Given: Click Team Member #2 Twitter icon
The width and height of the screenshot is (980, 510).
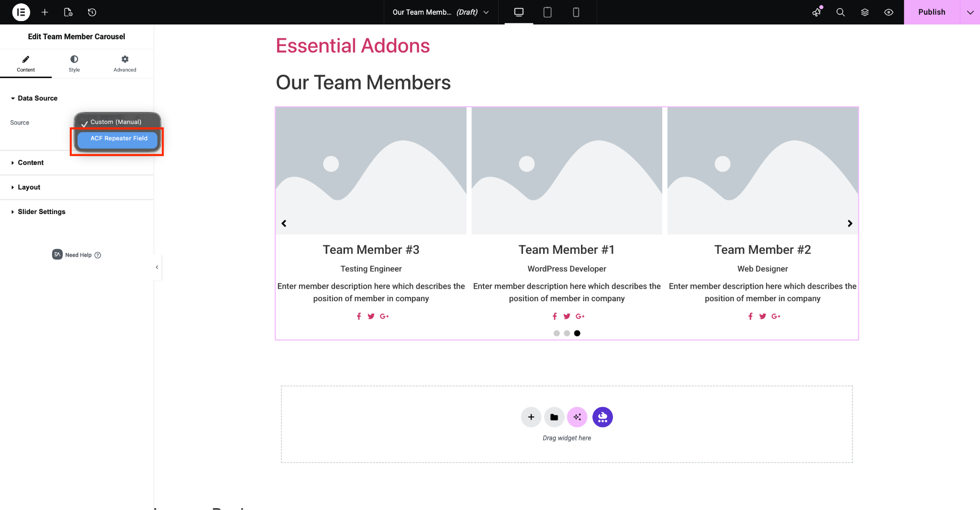Looking at the screenshot, I should pos(762,316).
